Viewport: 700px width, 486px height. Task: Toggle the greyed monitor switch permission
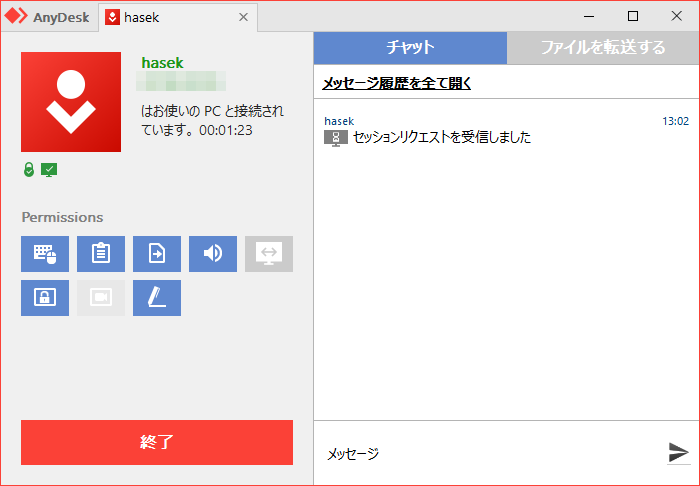click(x=269, y=254)
